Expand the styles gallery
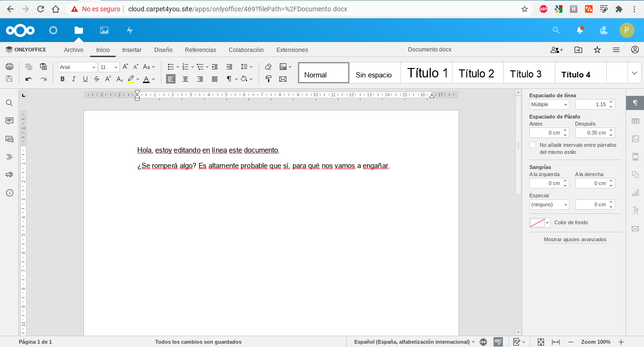Viewport: 644px width, 347px height. click(634, 73)
